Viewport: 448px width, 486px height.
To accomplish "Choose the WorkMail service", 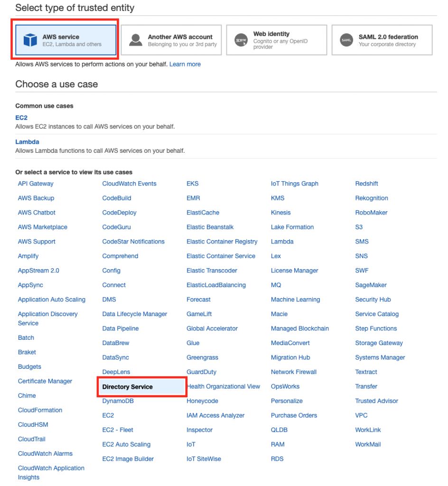I will pos(368,444).
